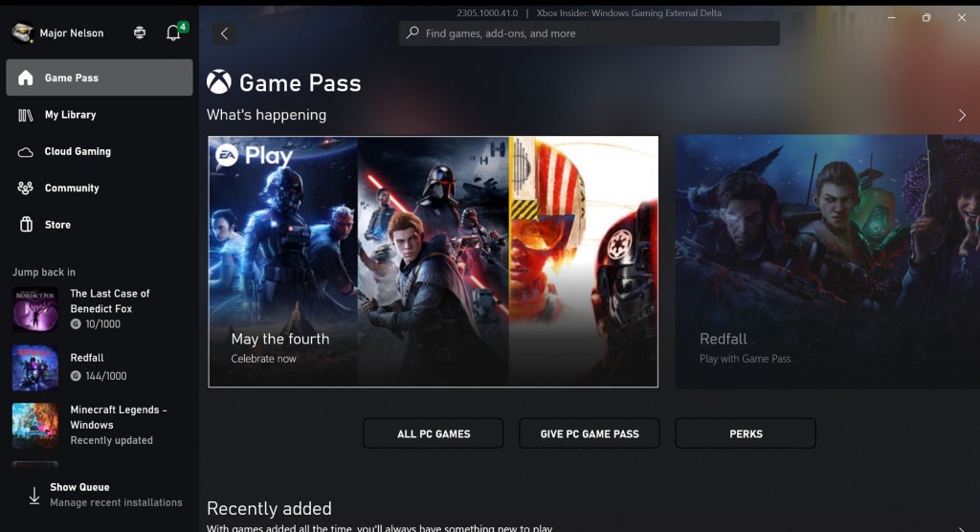980x532 pixels.
Task: Click the GIVE PC GAME PASS button
Action: pyautogui.click(x=590, y=433)
